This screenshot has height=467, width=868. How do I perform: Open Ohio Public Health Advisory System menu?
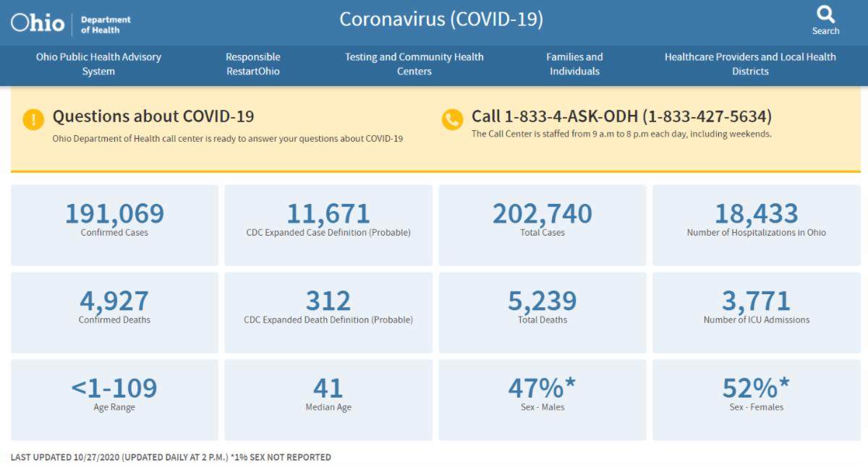pyautogui.click(x=98, y=64)
